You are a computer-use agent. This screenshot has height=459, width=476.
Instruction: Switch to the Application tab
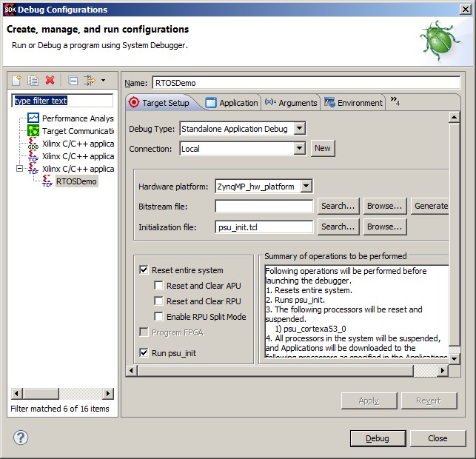click(231, 103)
